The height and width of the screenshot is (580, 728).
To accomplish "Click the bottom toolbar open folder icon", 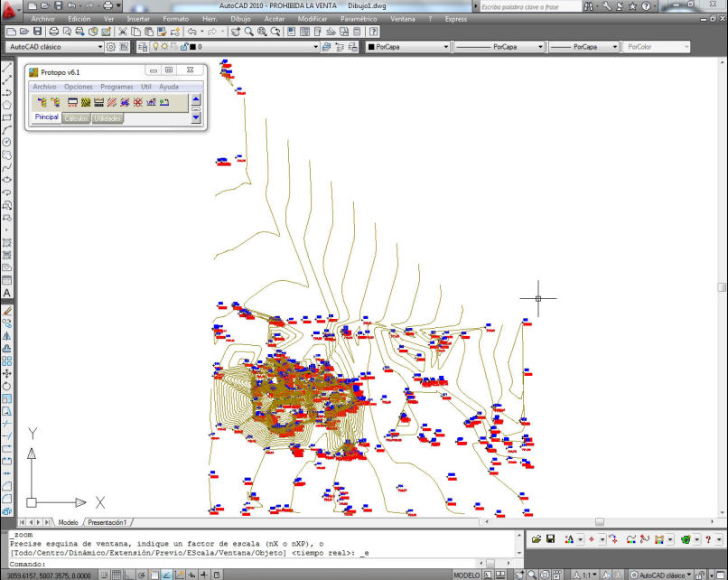I will (x=537, y=539).
